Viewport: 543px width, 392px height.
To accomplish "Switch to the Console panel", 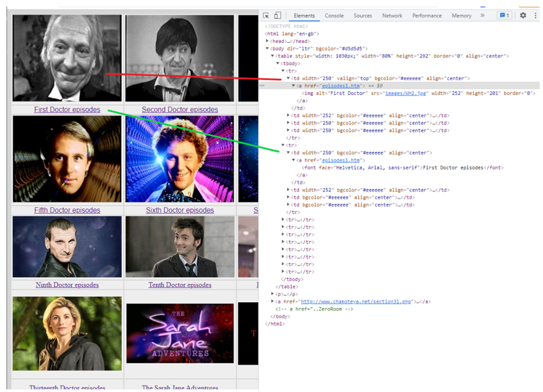I will click(x=334, y=16).
